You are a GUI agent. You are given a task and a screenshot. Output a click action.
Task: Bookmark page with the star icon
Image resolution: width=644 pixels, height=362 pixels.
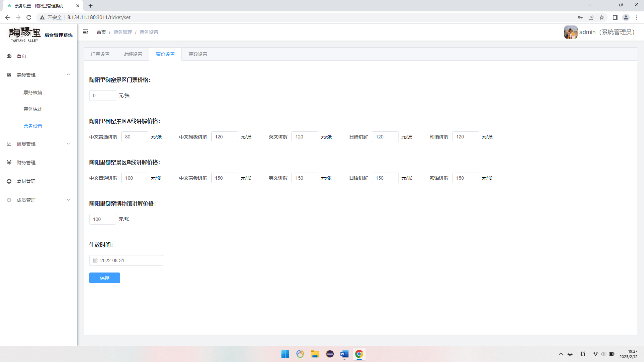(602, 17)
